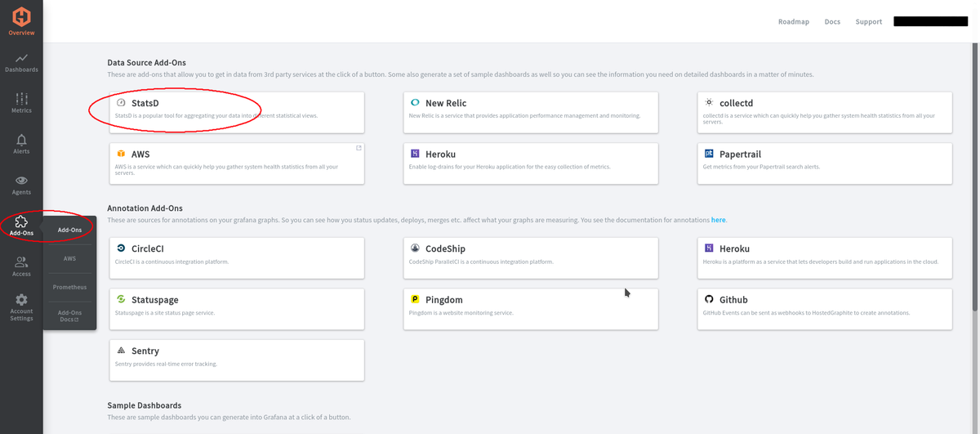Click the New Relic logo icon

click(415, 103)
